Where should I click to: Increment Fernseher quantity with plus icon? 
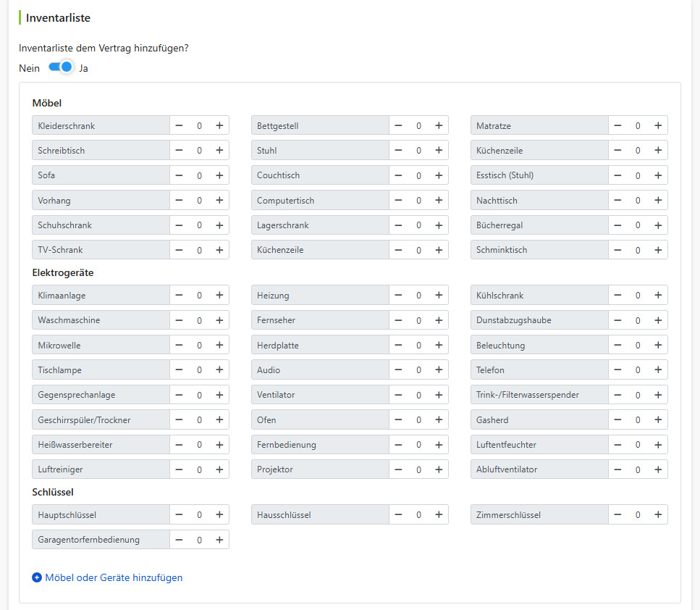coord(439,320)
